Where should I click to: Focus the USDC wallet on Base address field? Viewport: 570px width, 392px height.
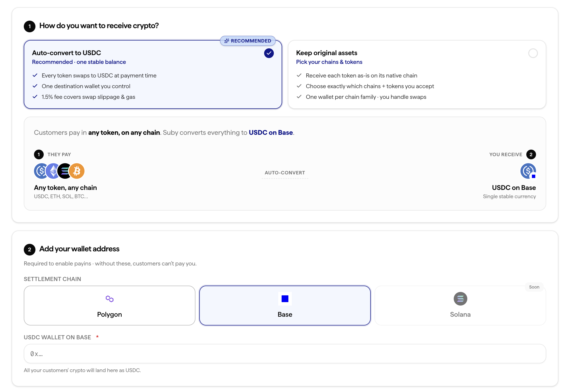coord(285,354)
